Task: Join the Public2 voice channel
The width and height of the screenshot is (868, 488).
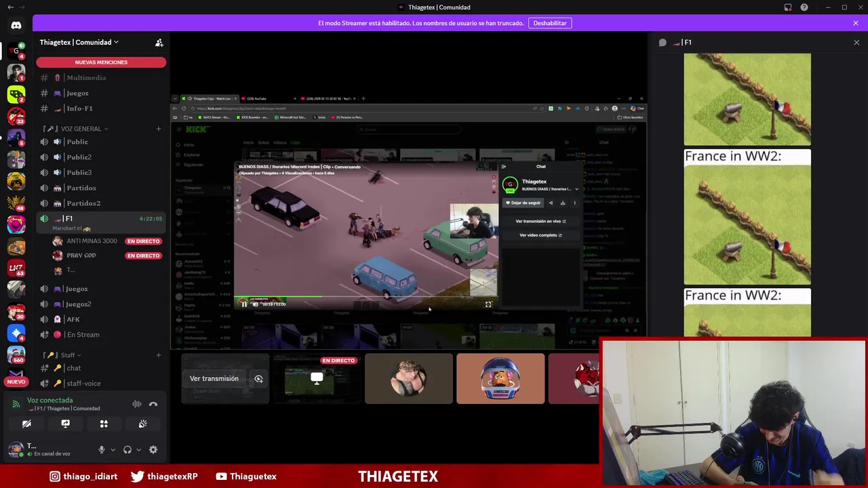Action: coord(101,157)
